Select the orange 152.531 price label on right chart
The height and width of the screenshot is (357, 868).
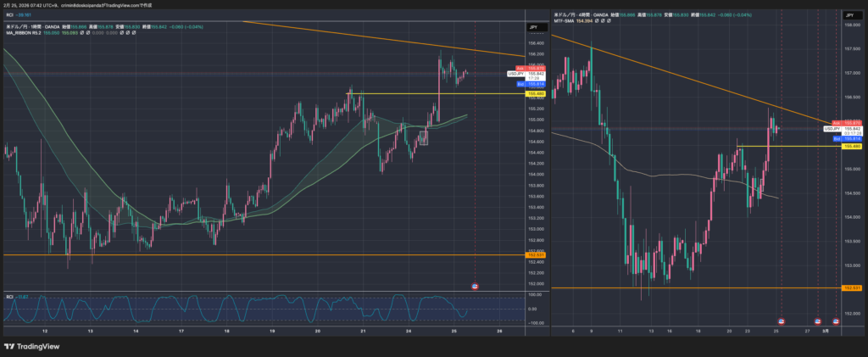click(x=850, y=288)
